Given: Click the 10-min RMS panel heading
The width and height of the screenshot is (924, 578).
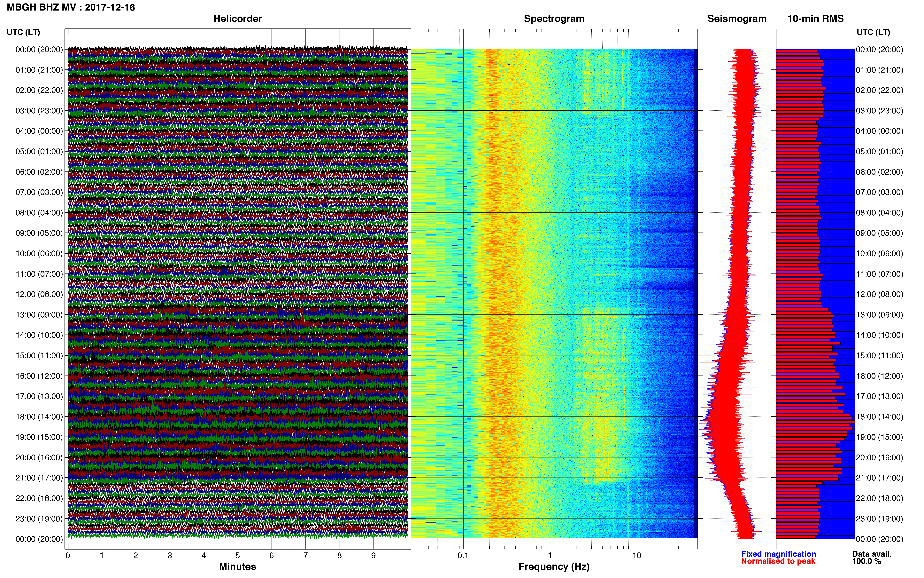Looking at the screenshot, I should (x=815, y=19).
